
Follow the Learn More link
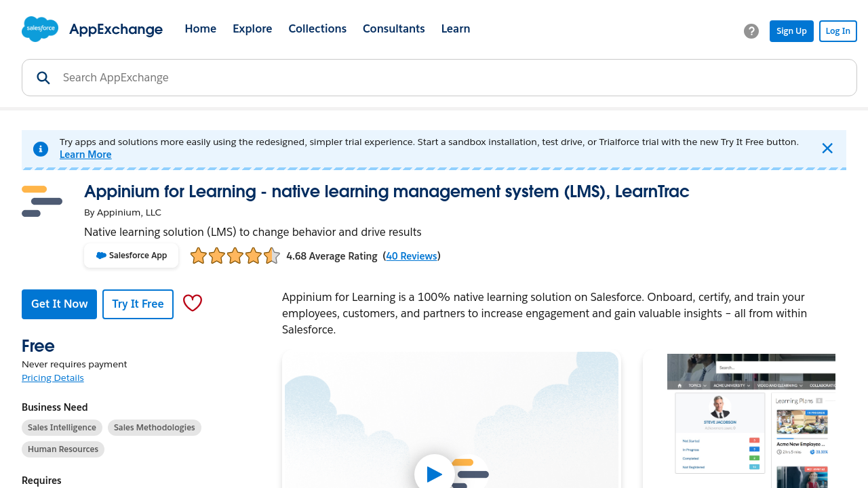pyautogui.click(x=85, y=155)
